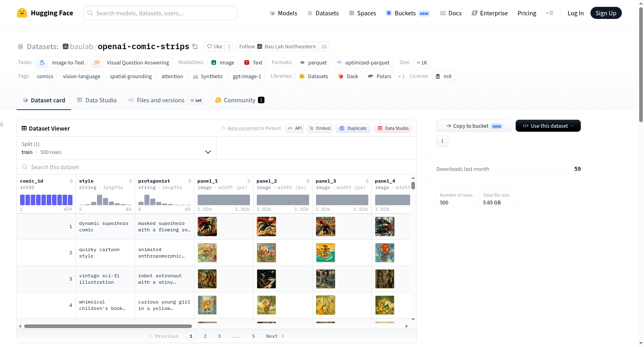The width and height of the screenshot is (644, 347).
Task: Open Buckets in the navigation bar
Action: pos(408,13)
